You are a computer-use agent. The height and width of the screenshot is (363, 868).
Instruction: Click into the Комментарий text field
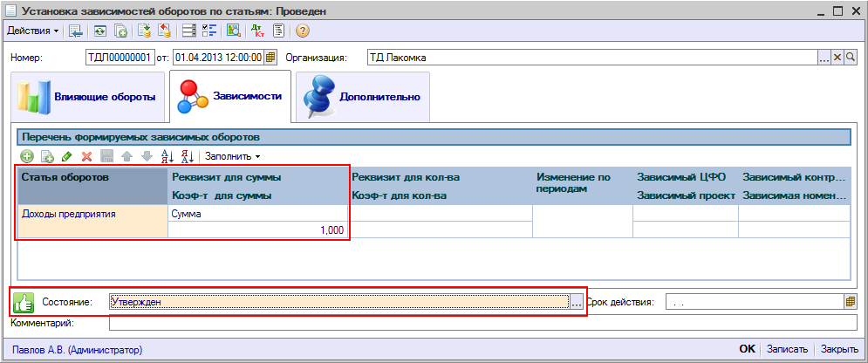click(x=480, y=324)
